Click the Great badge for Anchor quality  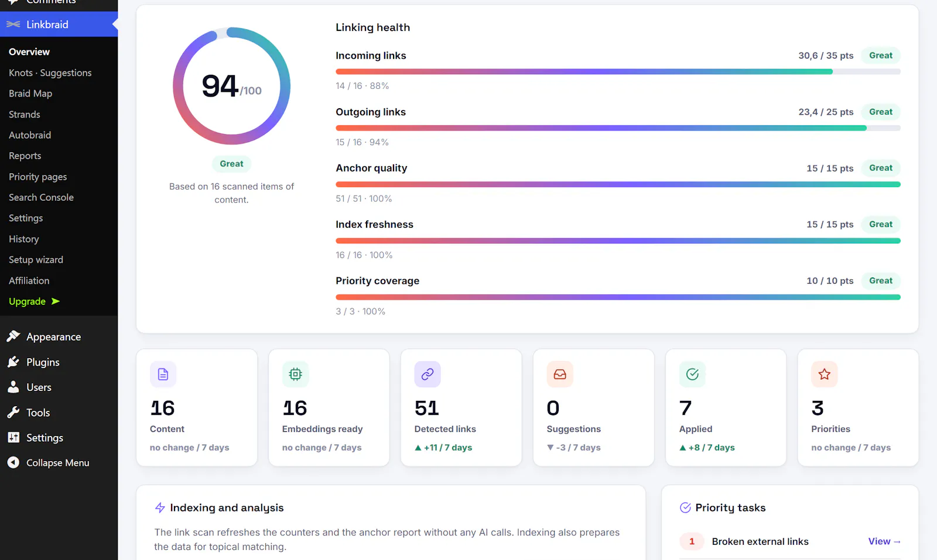(881, 168)
